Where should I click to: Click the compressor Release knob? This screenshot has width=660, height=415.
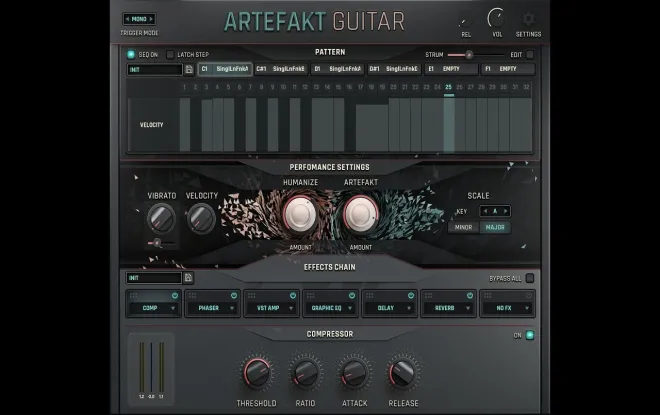pos(403,372)
